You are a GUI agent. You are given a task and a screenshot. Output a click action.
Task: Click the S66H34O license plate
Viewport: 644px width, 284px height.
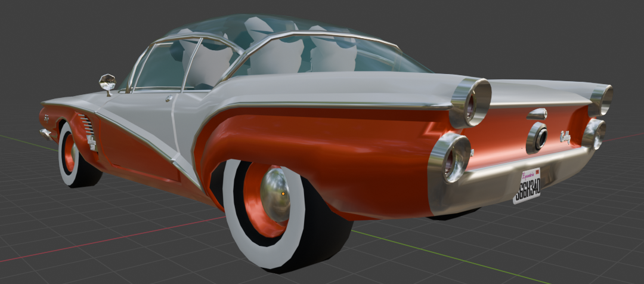tap(527, 186)
